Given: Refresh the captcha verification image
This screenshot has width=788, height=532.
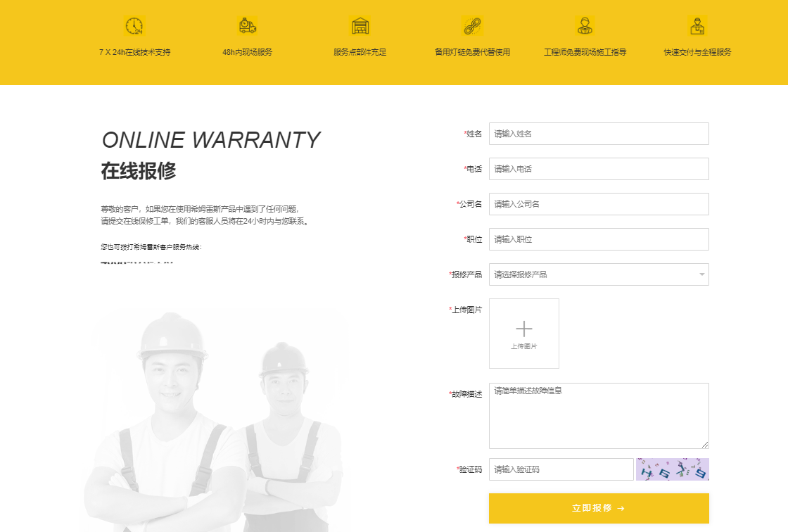Looking at the screenshot, I should click(672, 469).
